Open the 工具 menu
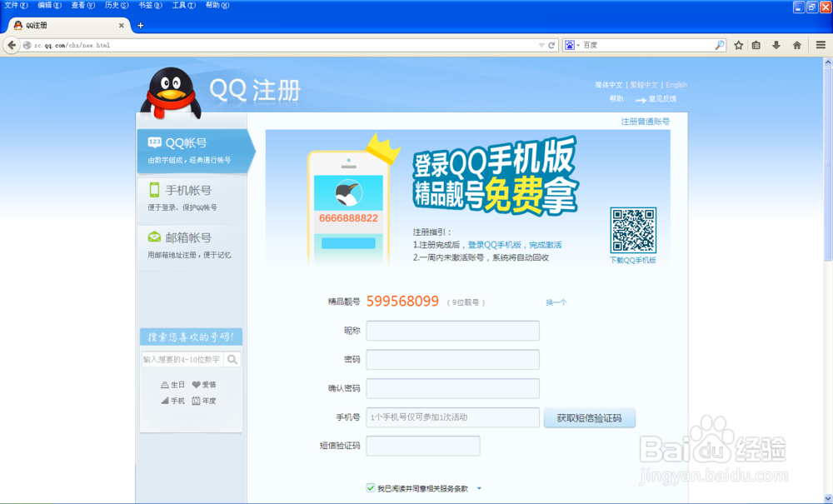Screen dimensions: 833x504 (184, 5)
